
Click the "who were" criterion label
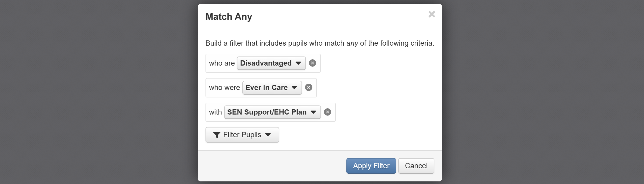[x=224, y=88]
